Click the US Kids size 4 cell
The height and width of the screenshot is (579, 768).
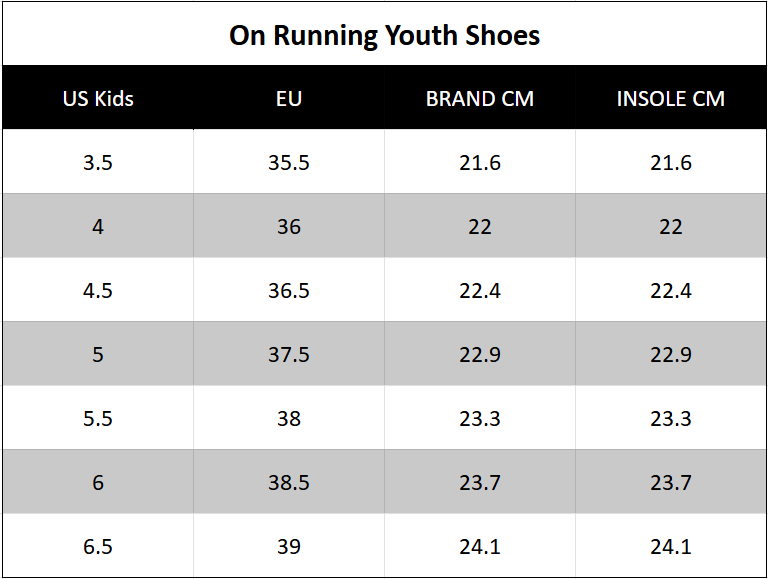pos(98,227)
